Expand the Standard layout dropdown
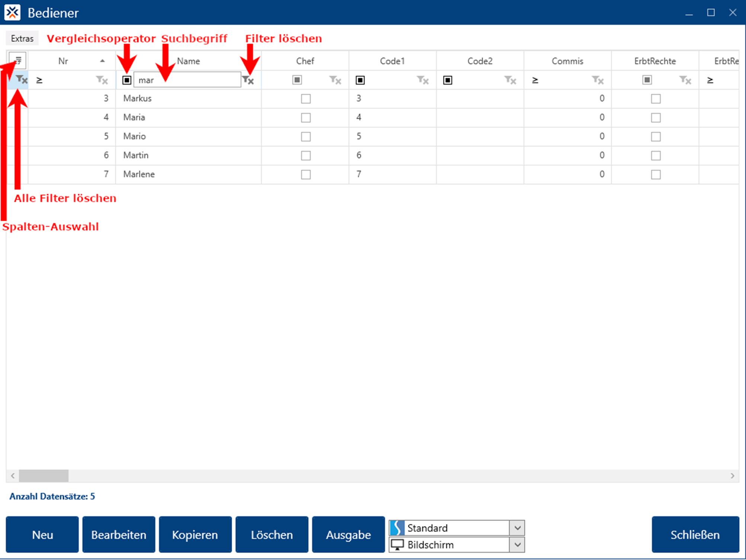This screenshot has width=746, height=560. 517,528
